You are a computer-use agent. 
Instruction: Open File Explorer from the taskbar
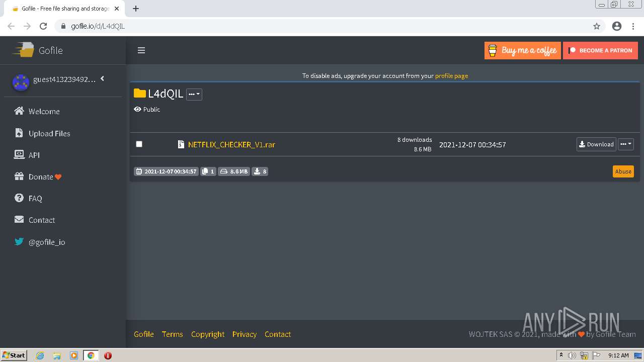point(57,355)
